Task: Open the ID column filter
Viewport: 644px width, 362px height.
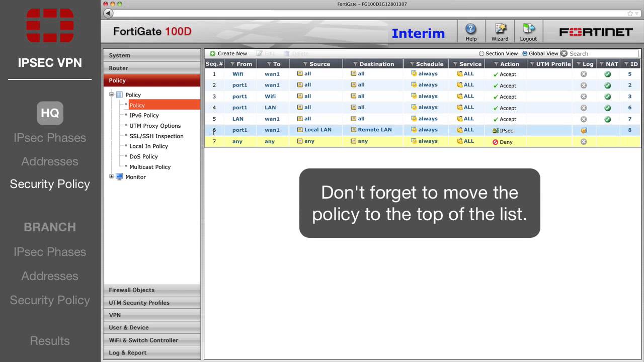Action: 626,64
